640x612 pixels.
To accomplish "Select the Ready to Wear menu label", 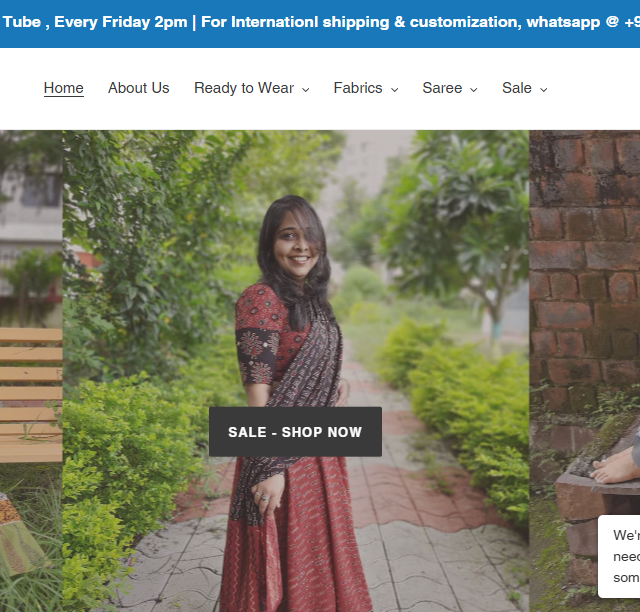I will click(244, 88).
